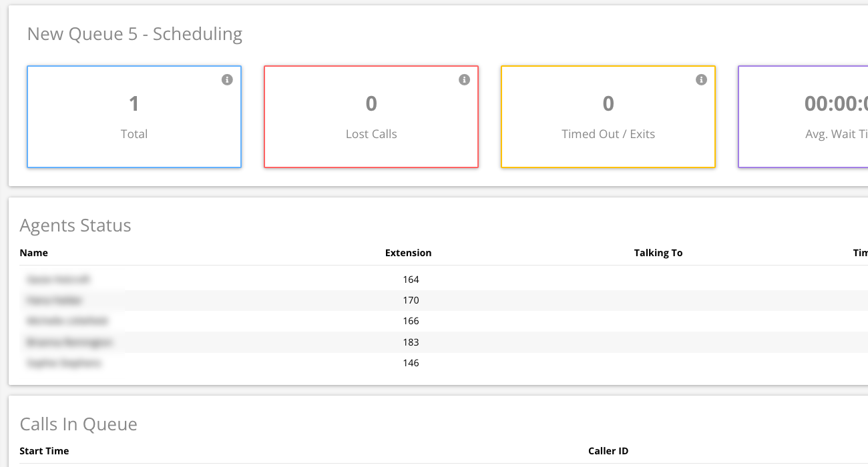This screenshot has width=868, height=467.
Task: Select the Total count card
Action: click(134, 117)
